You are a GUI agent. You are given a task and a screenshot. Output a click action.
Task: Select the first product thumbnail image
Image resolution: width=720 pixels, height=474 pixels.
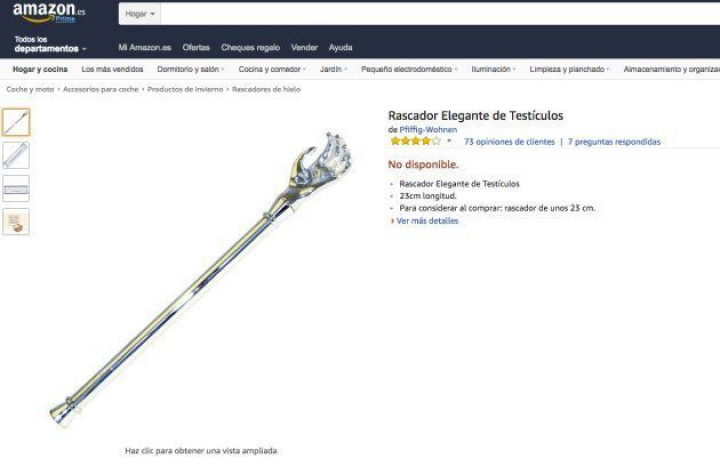[16, 122]
